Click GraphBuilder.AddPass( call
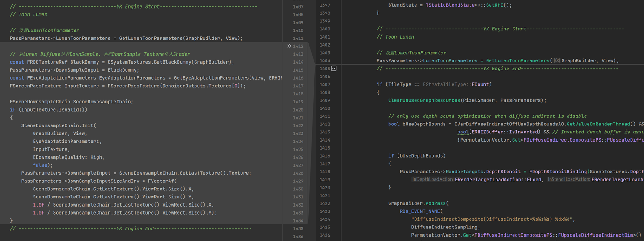This screenshot has width=644, height=241. click(418, 203)
